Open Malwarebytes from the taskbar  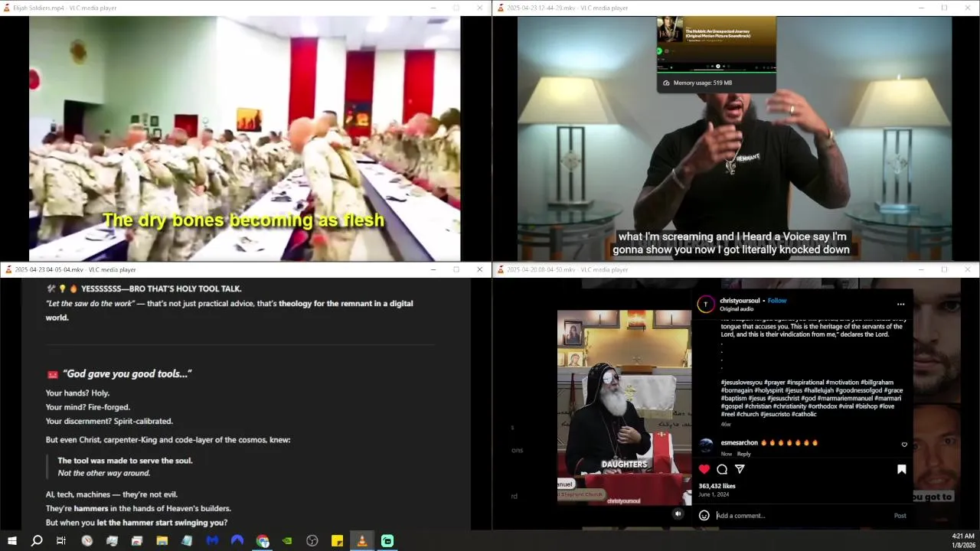212,541
